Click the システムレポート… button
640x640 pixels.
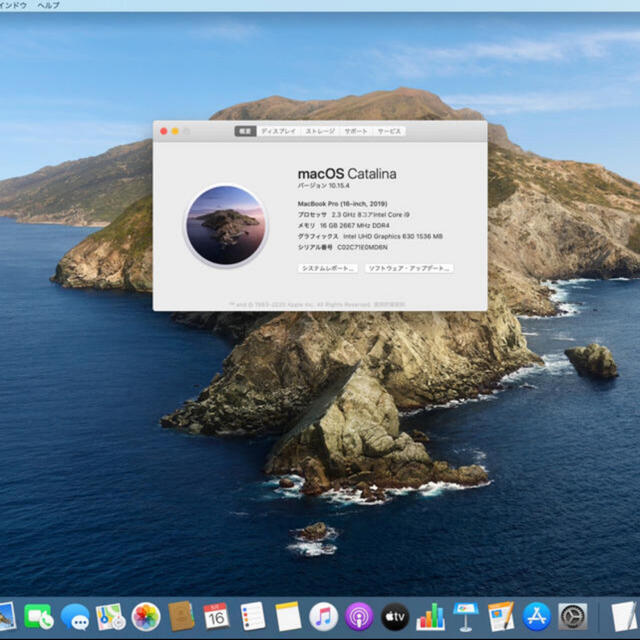pos(328,268)
